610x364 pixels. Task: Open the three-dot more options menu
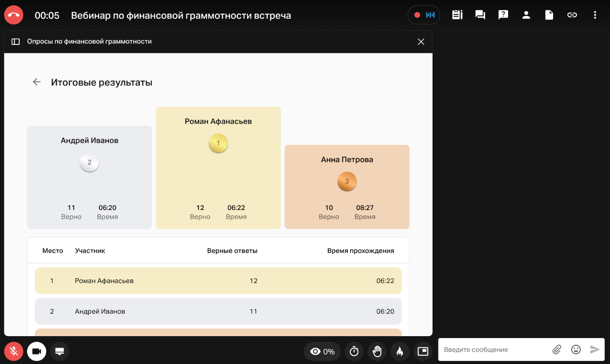coord(595,15)
